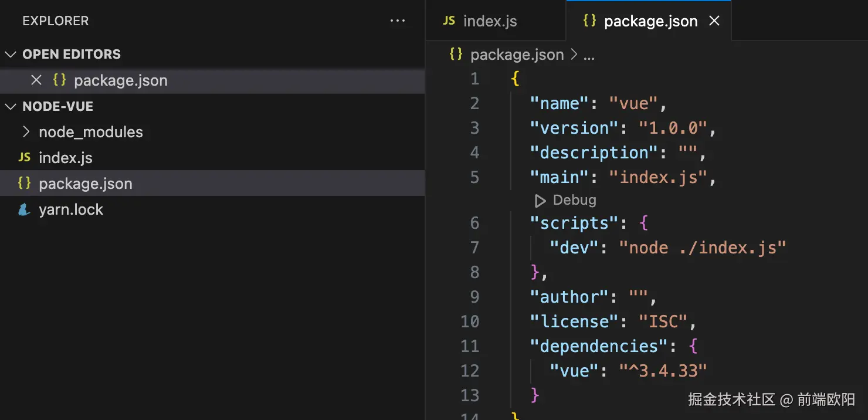Click the play icon beside Debug code lens
The width and height of the screenshot is (868, 420).
540,200
